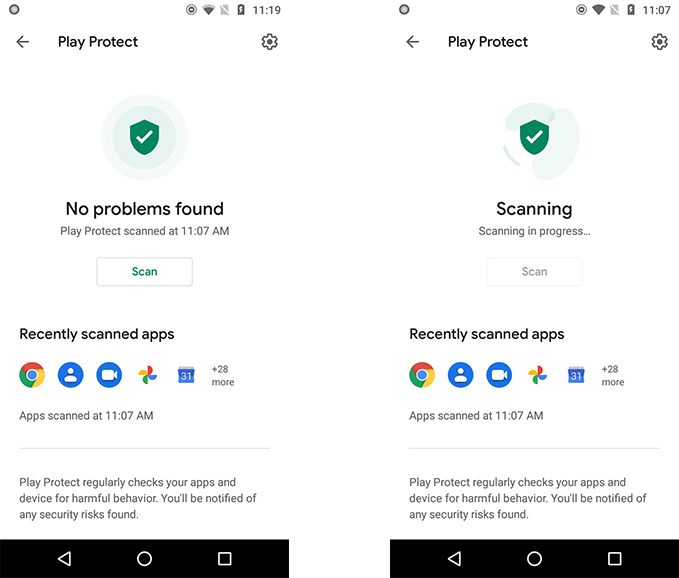Open settings gear on the left Play Protect screen
Image resolution: width=679 pixels, height=578 pixels.
coord(269,42)
